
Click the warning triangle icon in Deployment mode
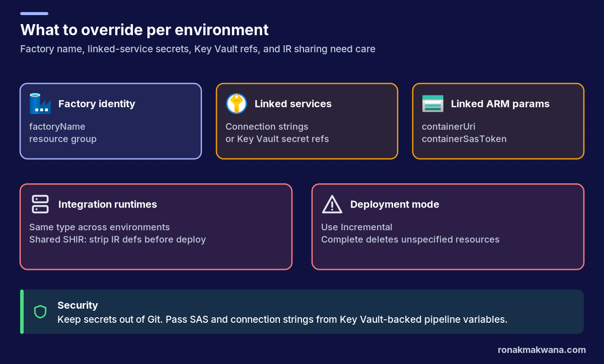[x=332, y=204]
